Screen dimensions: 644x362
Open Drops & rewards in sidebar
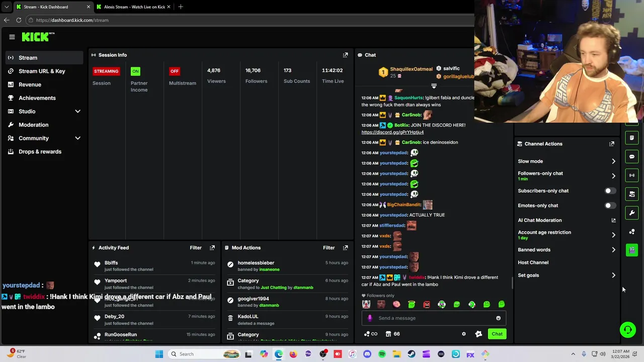click(44, 151)
